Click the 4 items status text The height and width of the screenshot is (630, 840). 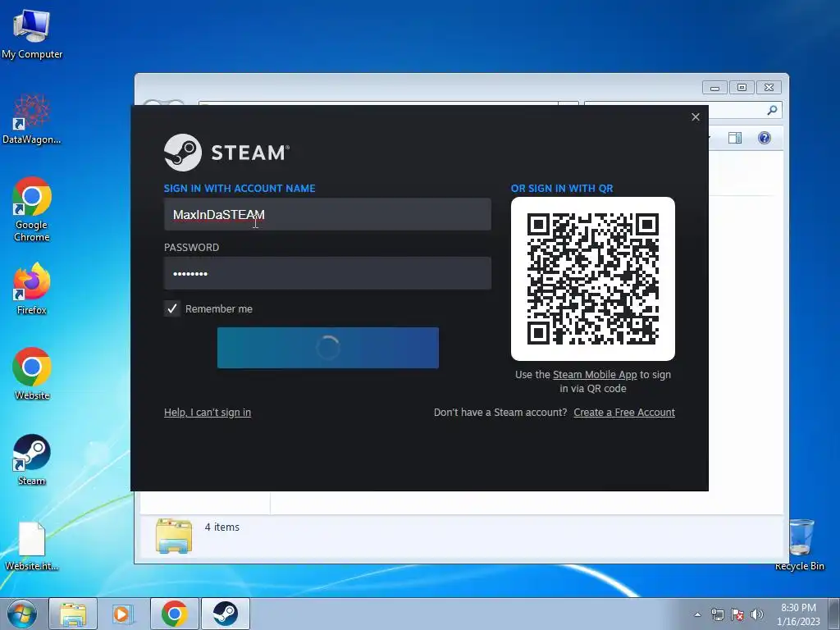pos(221,527)
